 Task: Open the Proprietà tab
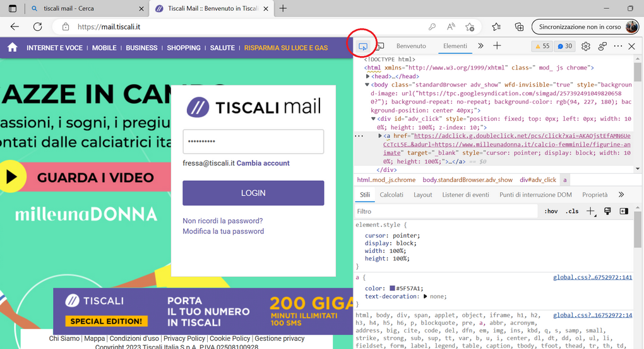[595, 195]
